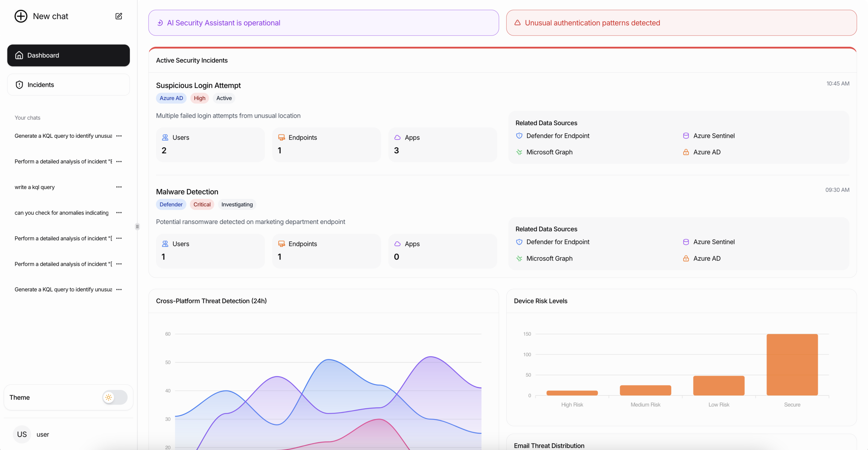Click the Microsoft Graph icon under Suspicious Login Attempt
Screen dimensions: 868x450
coord(519,152)
